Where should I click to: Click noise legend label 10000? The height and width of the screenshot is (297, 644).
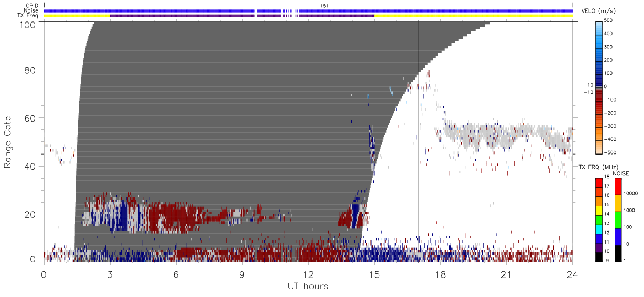pos(631,193)
